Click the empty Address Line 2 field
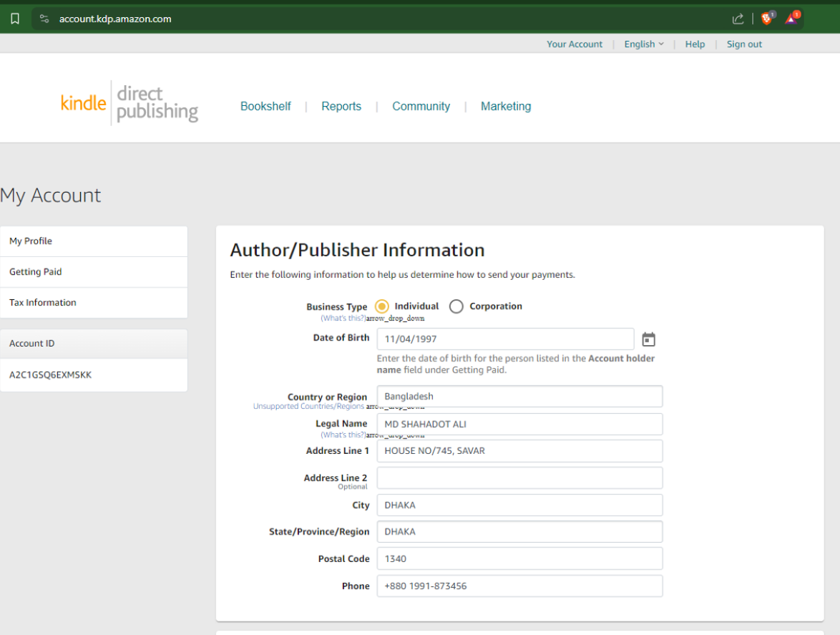This screenshot has height=635, width=840. (x=519, y=478)
